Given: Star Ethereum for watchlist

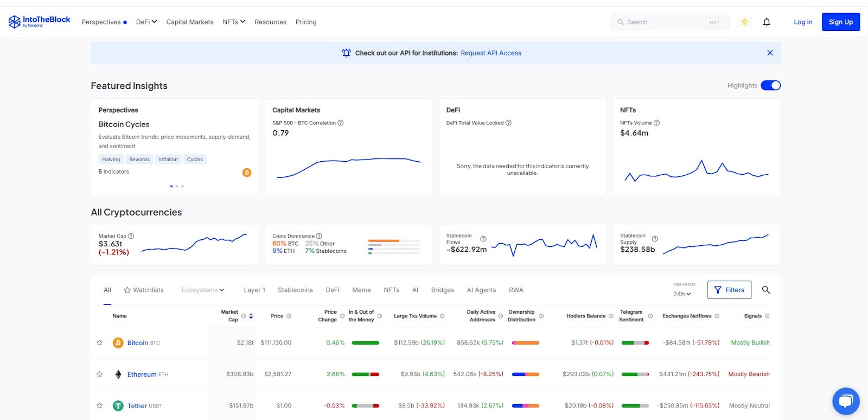Looking at the screenshot, I should (x=99, y=374).
